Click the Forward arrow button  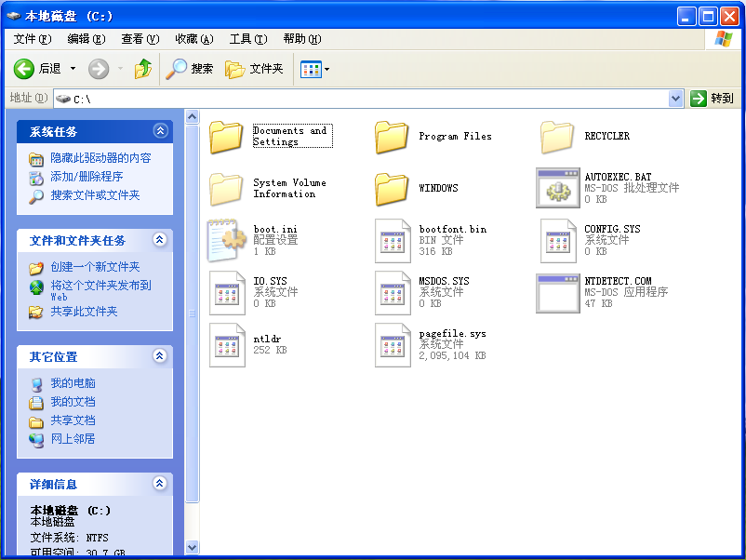pyautogui.click(x=99, y=70)
